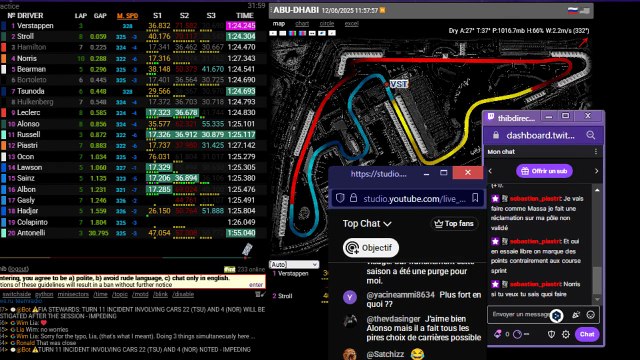Open the Auto dropdown under the track map
This screenshot has height=360, width=640.
[294, 264]
